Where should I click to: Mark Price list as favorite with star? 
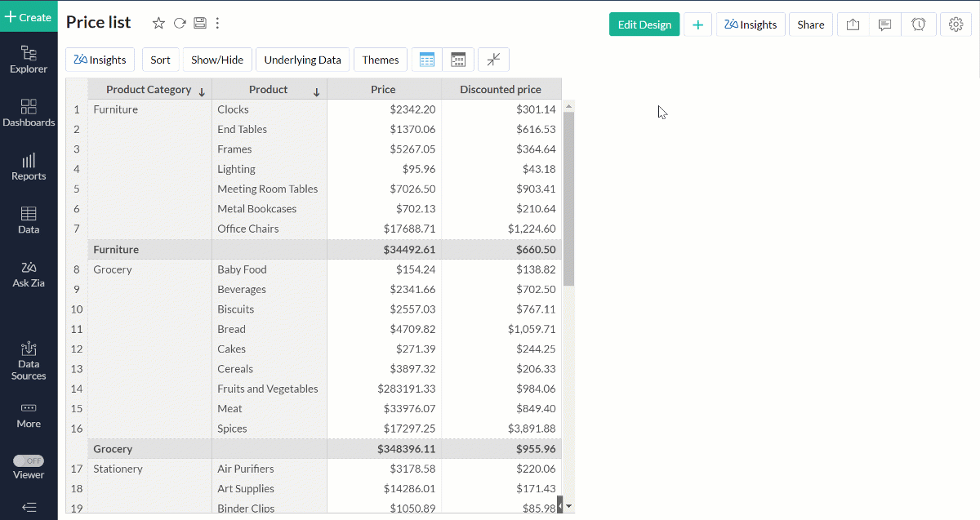point(158,24)
